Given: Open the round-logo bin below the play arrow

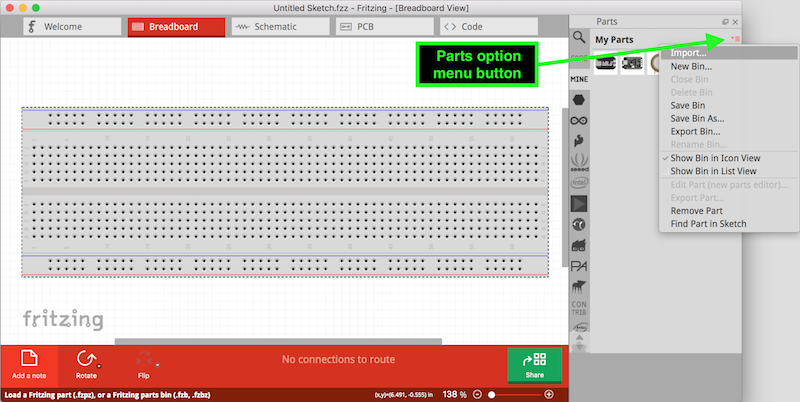Looking at the screenshot, I should click(x=579, y=224).
